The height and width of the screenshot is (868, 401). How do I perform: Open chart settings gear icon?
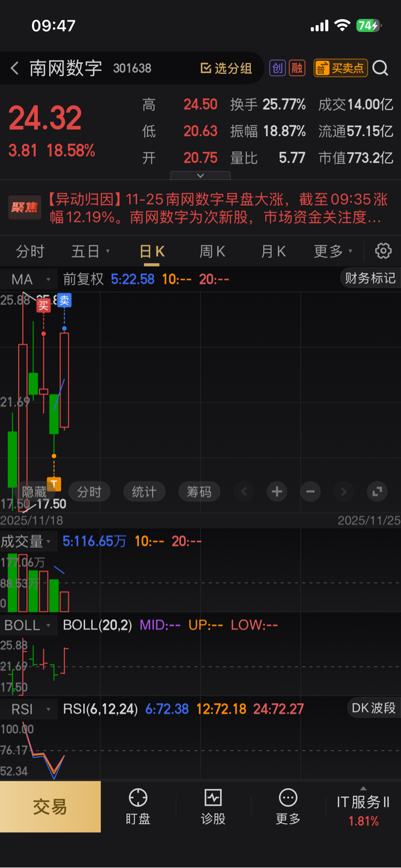[383, 251]
